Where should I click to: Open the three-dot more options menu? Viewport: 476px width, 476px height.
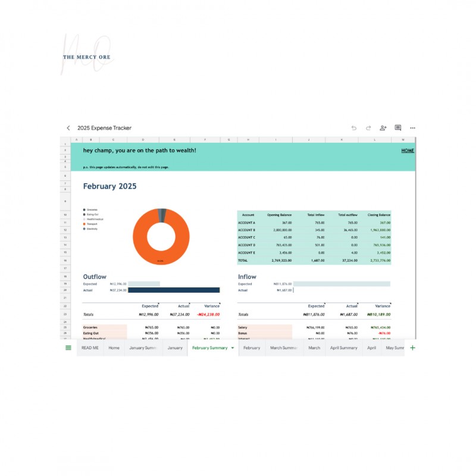point(412,128)
